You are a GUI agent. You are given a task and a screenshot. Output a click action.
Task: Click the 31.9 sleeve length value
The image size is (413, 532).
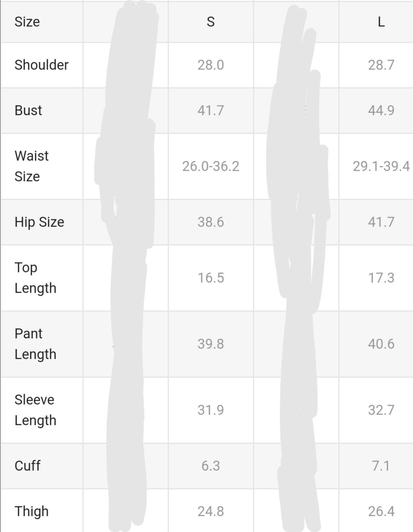[211, 410]
